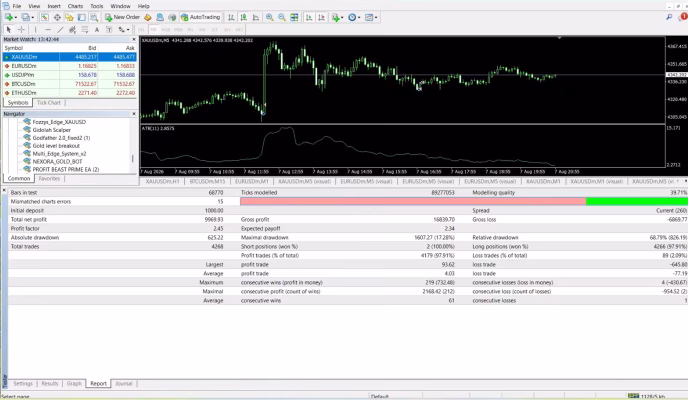Switch chart to bar chart type
Viewport: 688px width, 400px height.
point(231,17)
